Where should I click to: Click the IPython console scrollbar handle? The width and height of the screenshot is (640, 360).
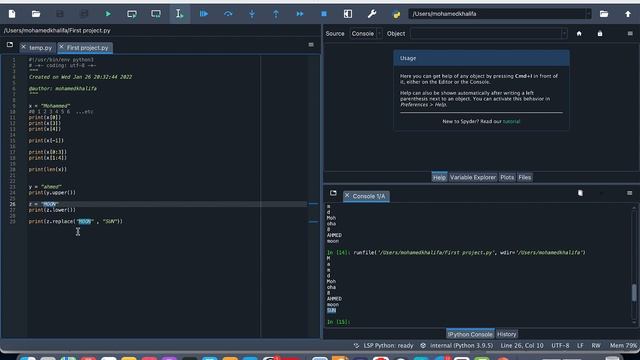[634, 293]
